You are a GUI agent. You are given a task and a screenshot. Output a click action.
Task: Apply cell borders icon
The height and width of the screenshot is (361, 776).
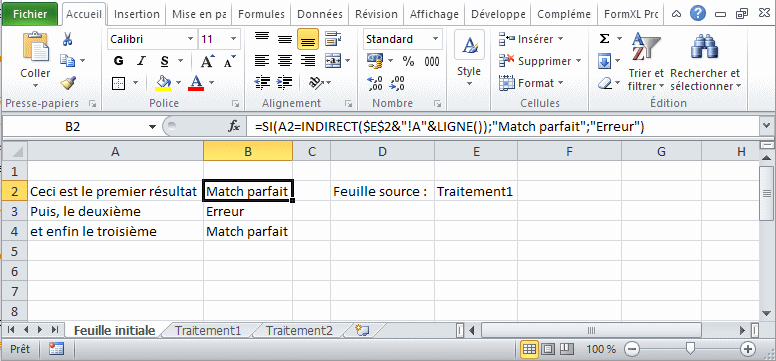[x=119, y=83]
